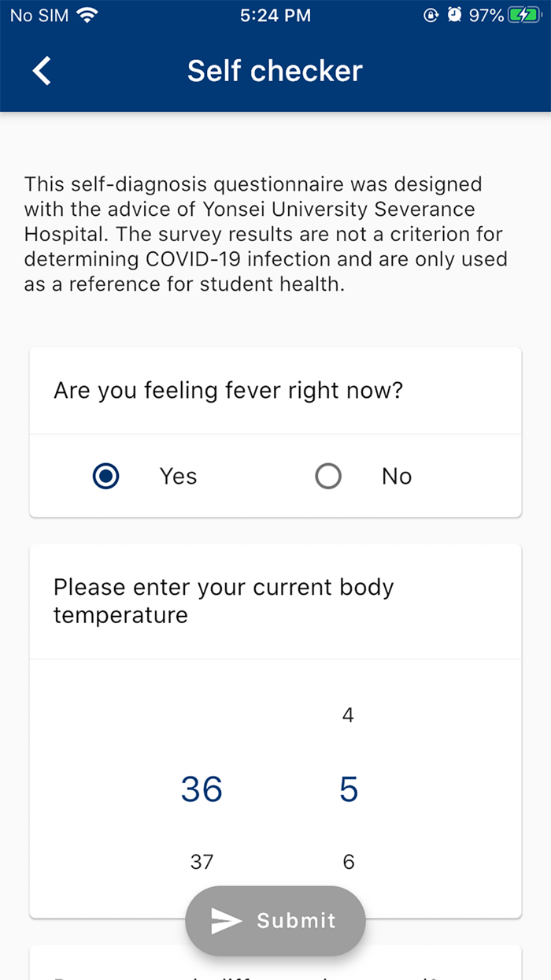Tap the No label for fever question
This screenshot has height=980, width=551.
pos(397,477)
